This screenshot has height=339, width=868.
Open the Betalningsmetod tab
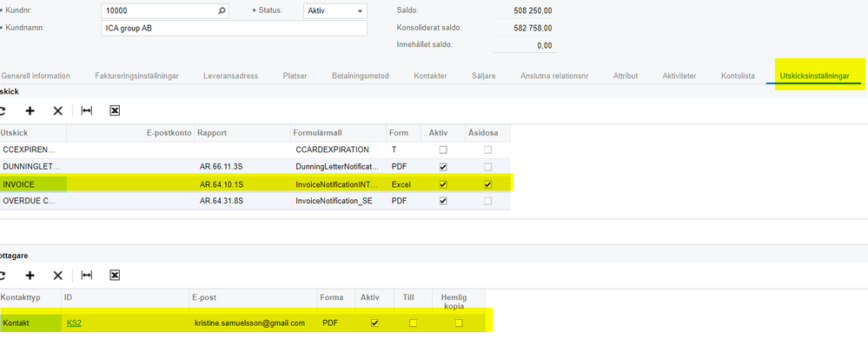[x=361, y=76]
